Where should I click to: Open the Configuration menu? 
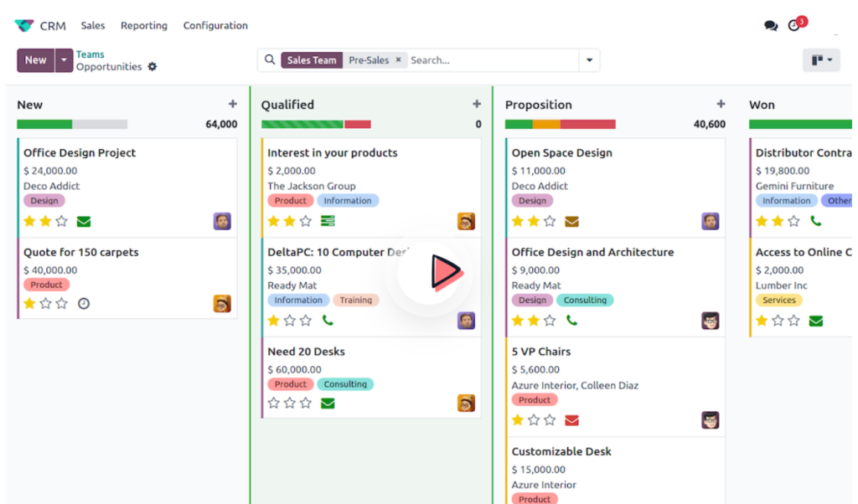point(215,26)
